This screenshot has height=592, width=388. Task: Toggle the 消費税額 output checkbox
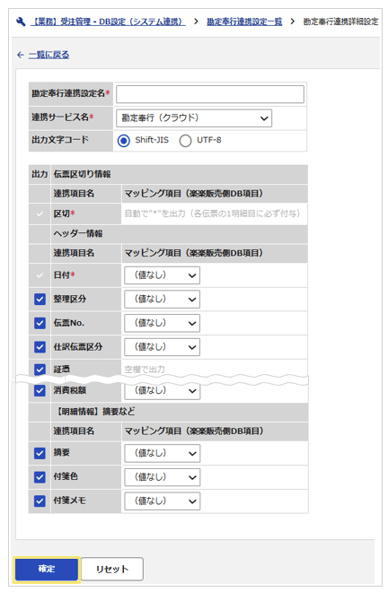point(40,390)
